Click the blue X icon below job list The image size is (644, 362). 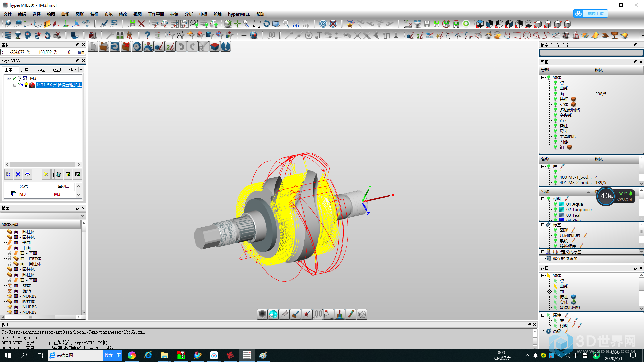18,174
